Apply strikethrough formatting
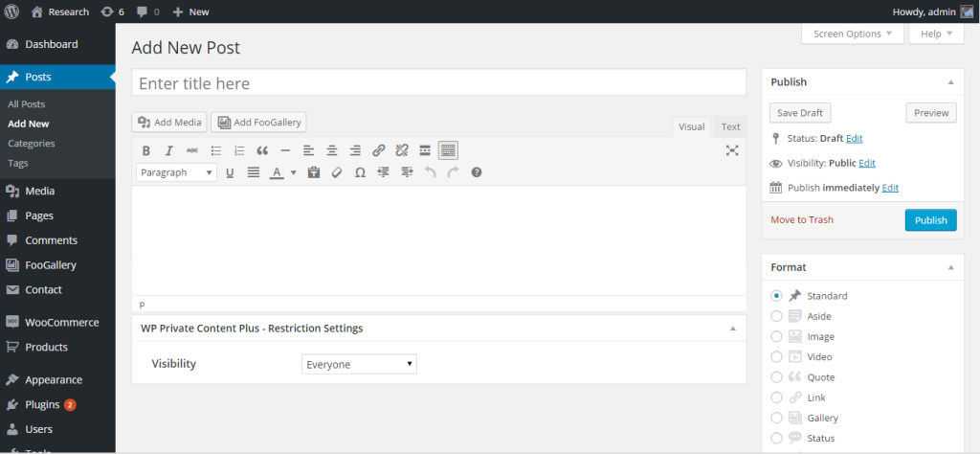Screen dimensions: 980x454 pos(192,150)
